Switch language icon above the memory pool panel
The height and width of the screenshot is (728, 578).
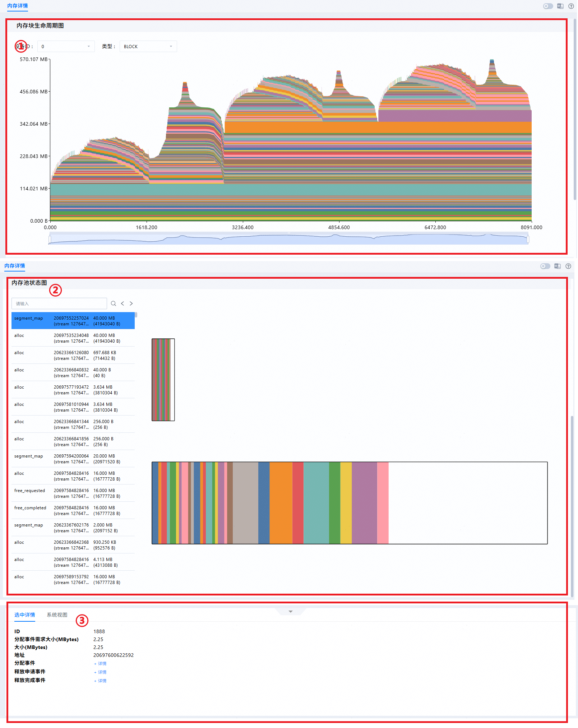[558, 266]
